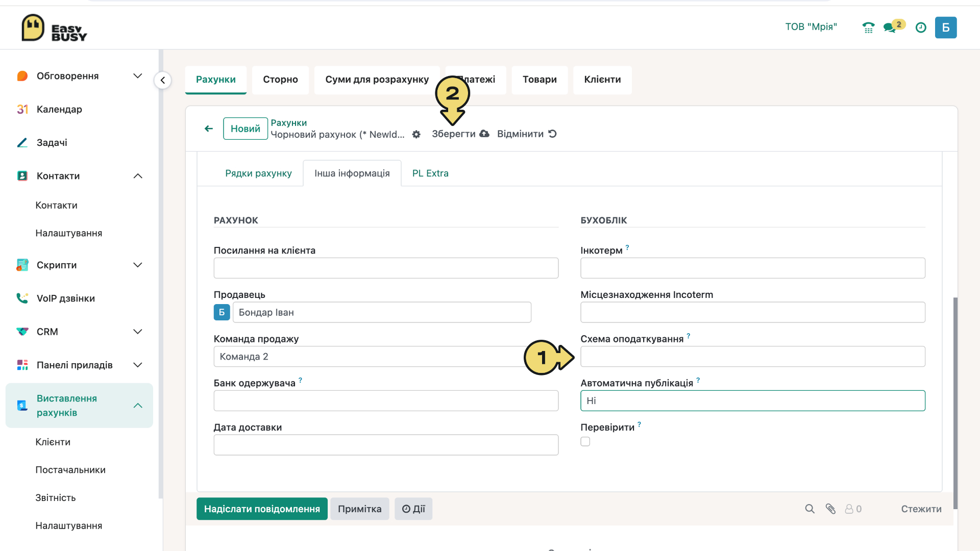Click the paperclip attachments icon
The image size is (980, 551).
tap(830, 509)
